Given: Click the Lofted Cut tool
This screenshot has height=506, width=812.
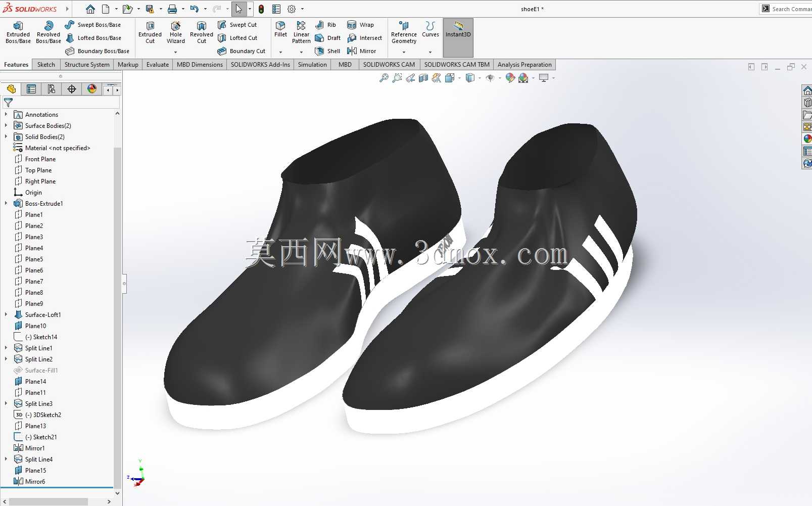Looking at the screenshot, I should [x=237, y=38].
